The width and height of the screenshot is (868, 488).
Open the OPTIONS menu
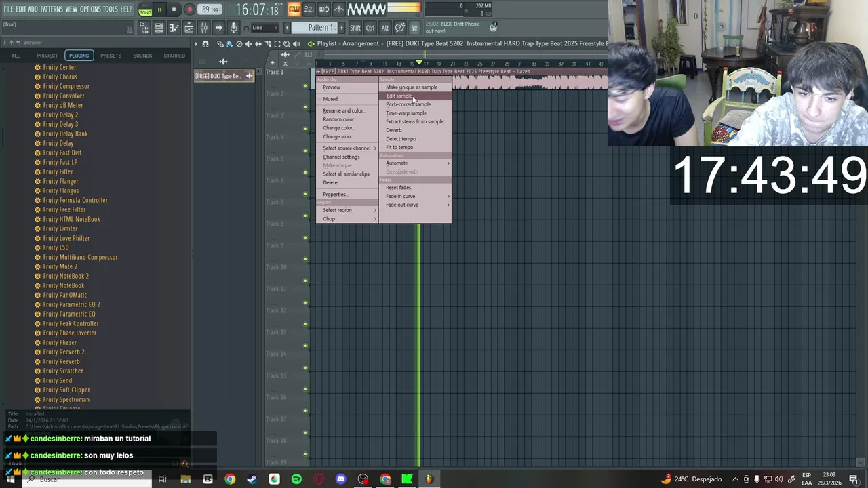click(x=90, y=9)
